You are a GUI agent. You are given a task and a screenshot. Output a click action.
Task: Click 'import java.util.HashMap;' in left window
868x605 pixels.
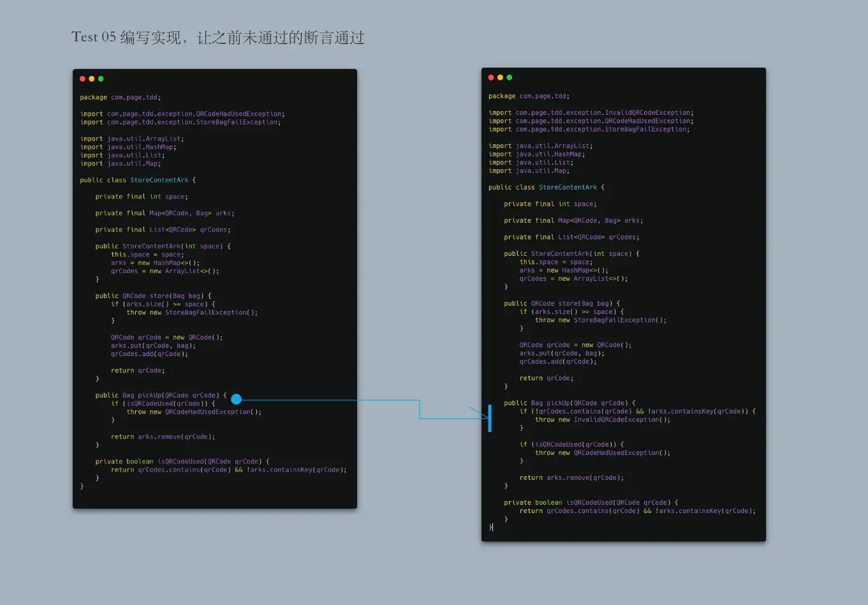coord(128,147)
